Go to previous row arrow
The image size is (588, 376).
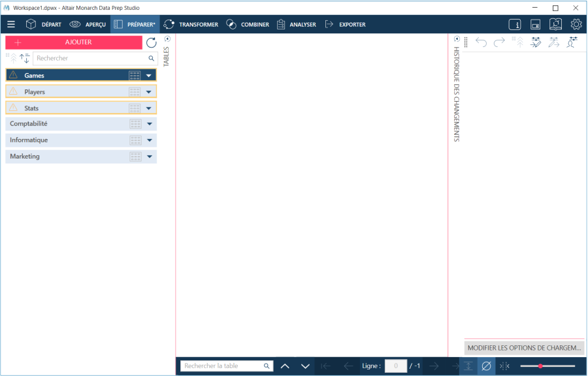coord(348,366)
